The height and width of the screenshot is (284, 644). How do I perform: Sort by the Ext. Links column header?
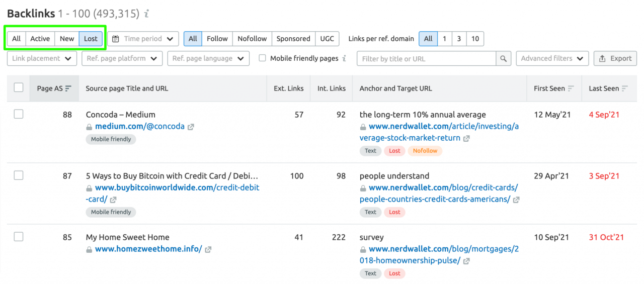click(288, 88)
